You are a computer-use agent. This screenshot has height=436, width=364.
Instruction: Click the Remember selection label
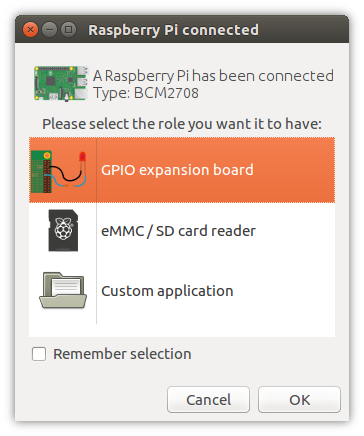coord(122,354)
